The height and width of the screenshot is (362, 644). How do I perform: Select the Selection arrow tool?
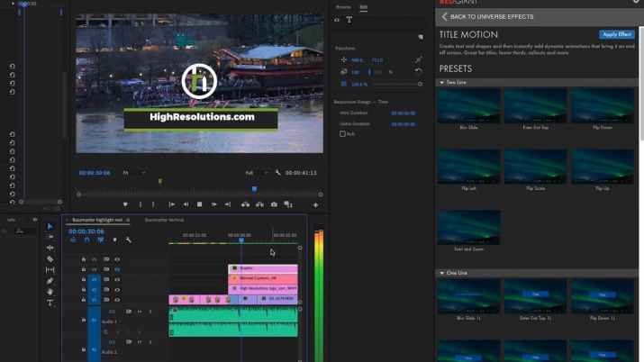click(50, 227)
